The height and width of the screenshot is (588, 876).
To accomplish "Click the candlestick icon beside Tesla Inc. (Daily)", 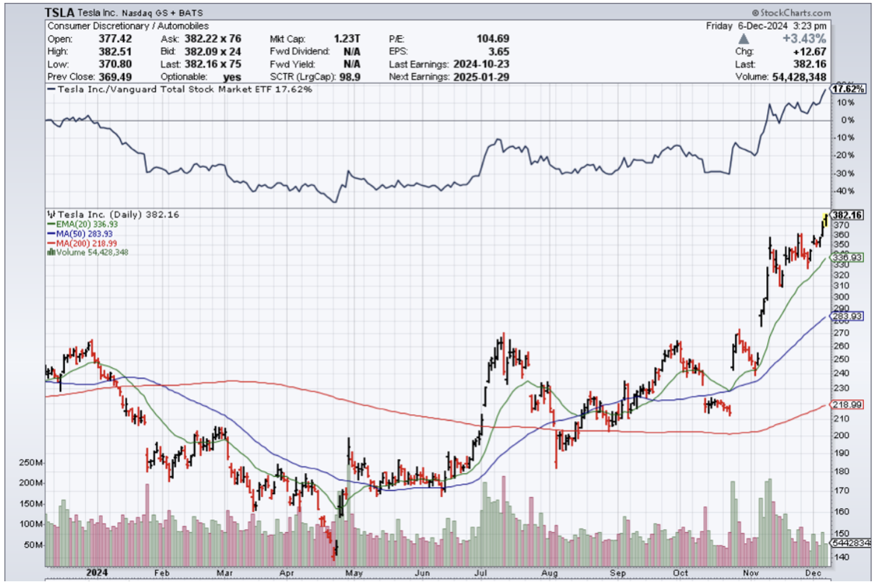I will point(50,214).
